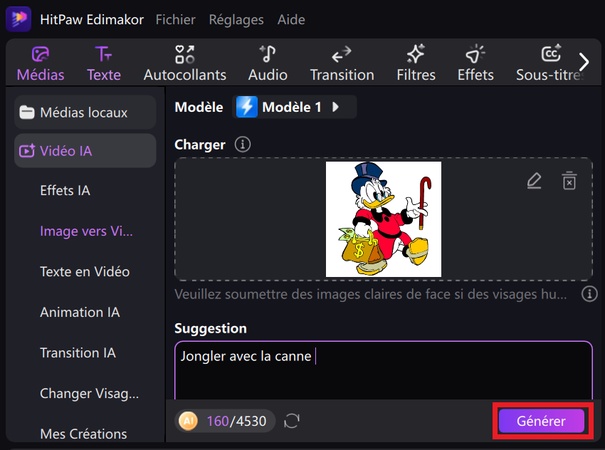The width and height of the screenshot is (605, 450).
Task: Open the Autocollants tab
Action: coord(185,64)
